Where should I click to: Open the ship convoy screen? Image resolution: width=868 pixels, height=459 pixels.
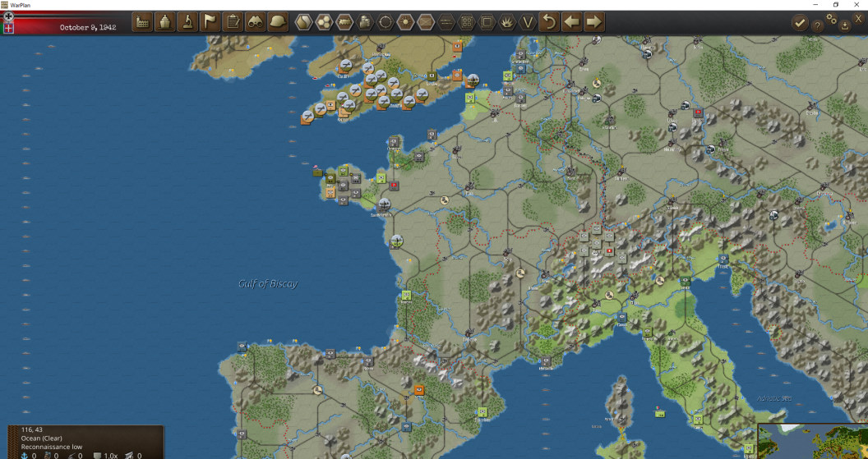point(165,22)
